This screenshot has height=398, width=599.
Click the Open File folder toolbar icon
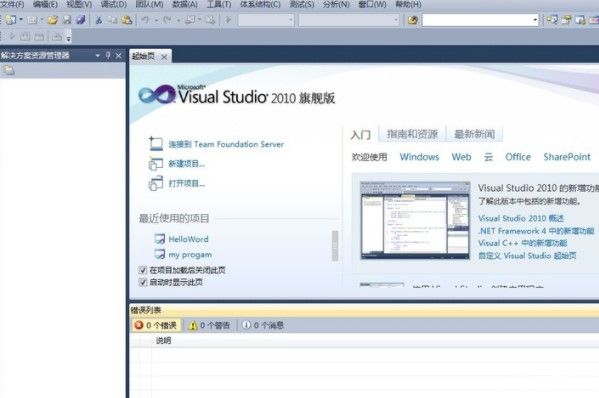[x=53, y=20]
